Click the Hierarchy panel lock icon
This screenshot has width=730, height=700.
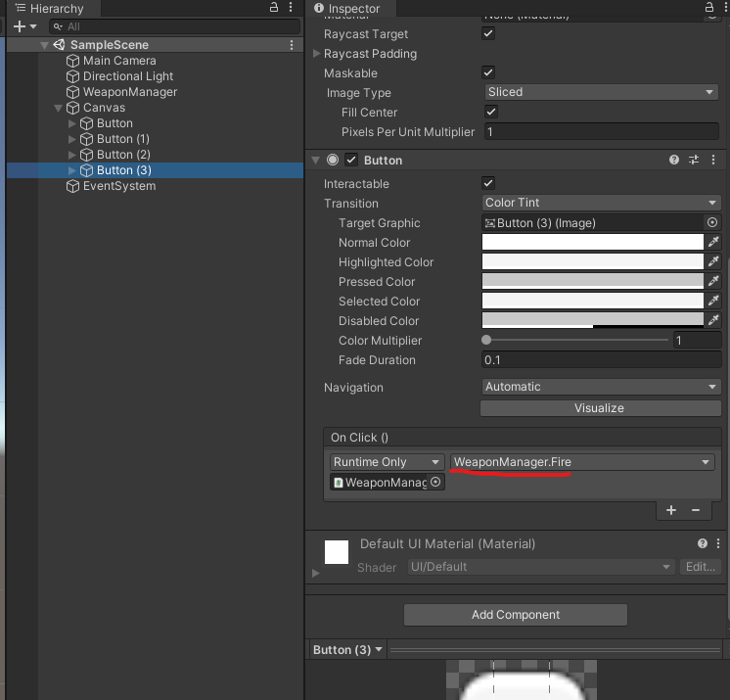pyautogui.click(x=274, y=8)
